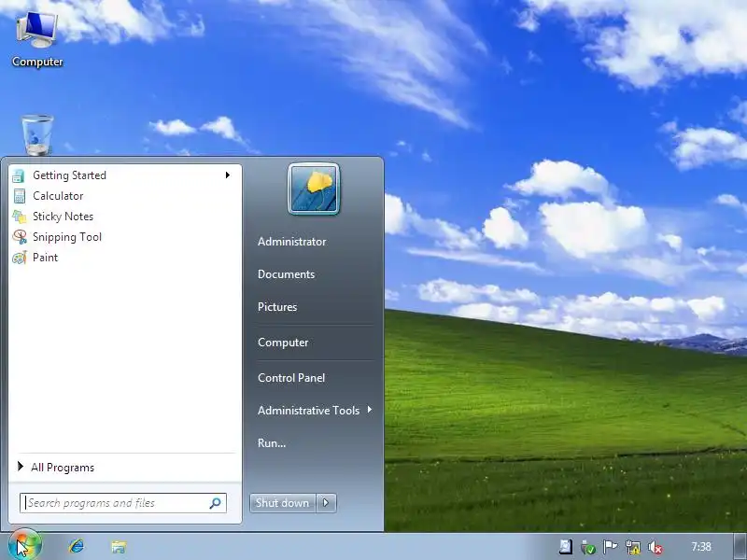Open Action Center flag icon
The image size is (747, 560).
[x=611, y=547]
